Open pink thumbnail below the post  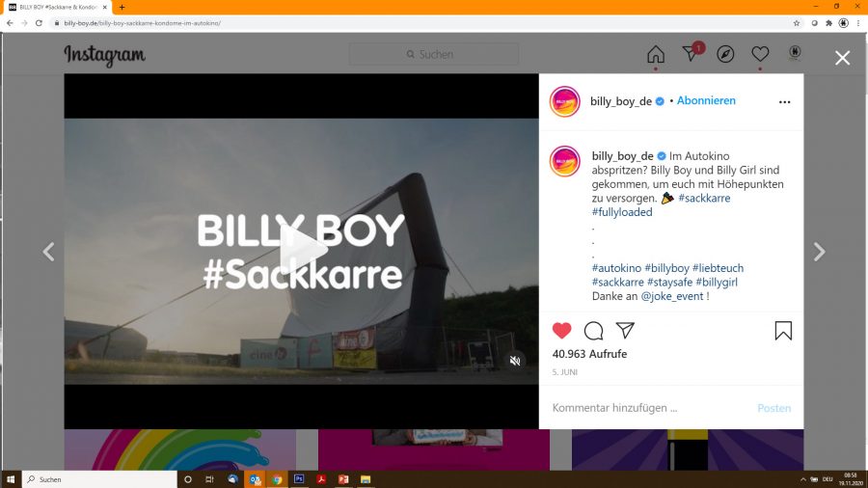[434, 449]
